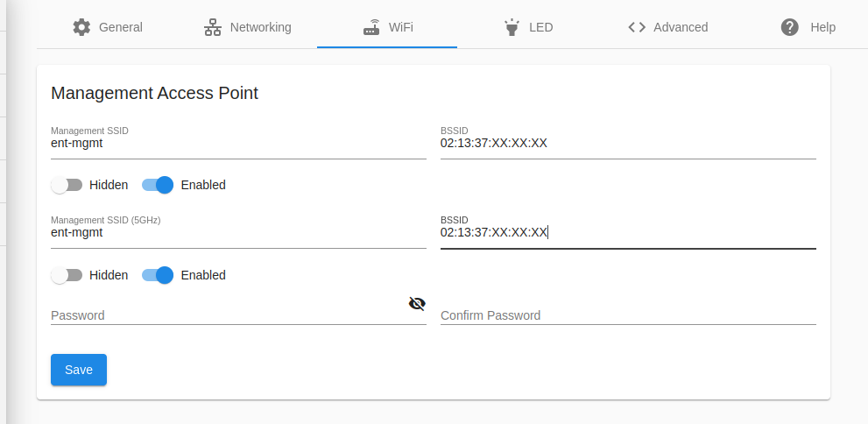868x424 pixels.
Task: Disable the 5GHz SSID Enabled switch
Action: 158,275
